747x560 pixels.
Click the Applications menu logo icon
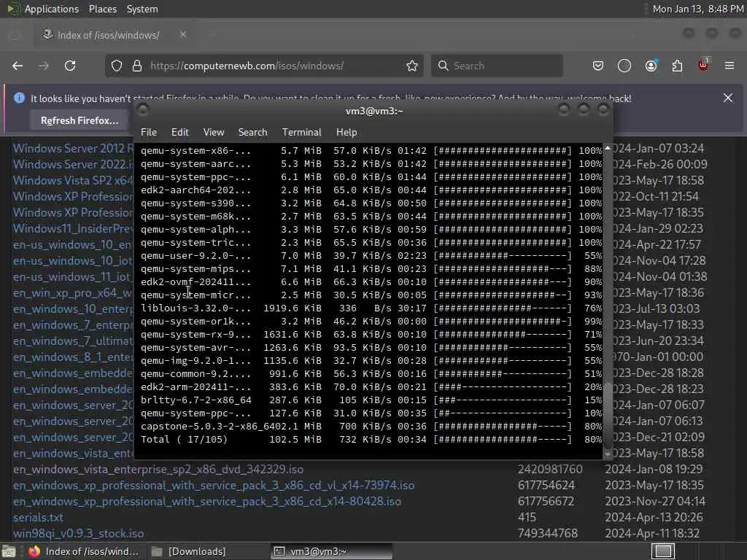pyautogui.click(x=13, y=9)
